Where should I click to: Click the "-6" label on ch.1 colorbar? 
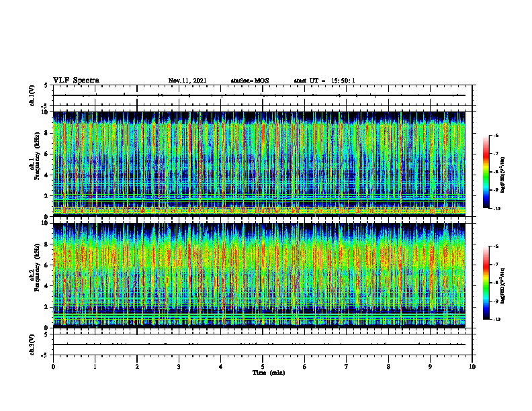point(496,135)
